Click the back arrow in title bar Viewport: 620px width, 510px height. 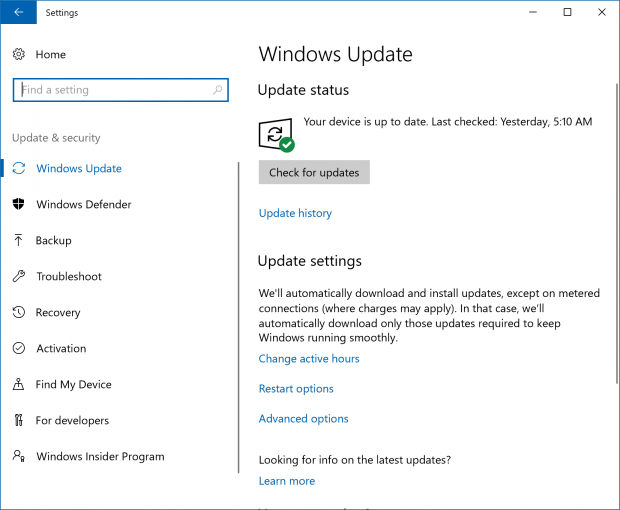(18, 12)
